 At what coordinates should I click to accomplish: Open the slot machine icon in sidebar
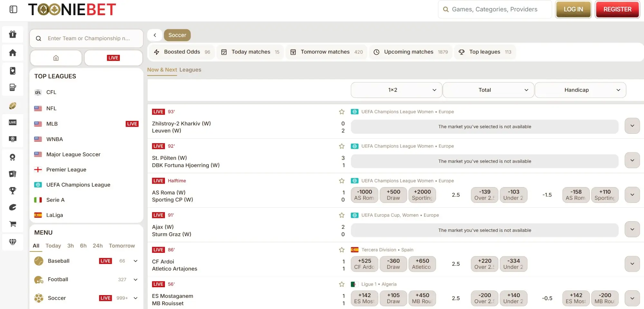[13, 87]
